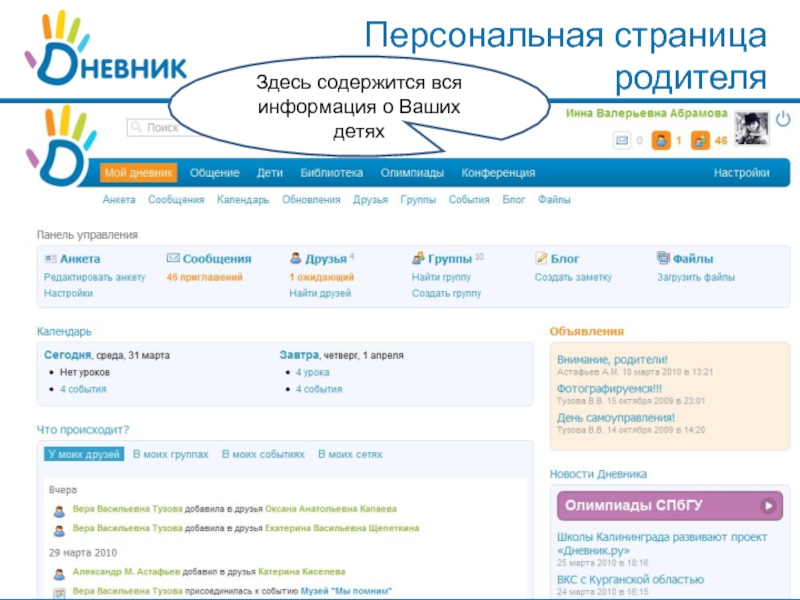Open the friend requests icon showing 1

point(660,141)
